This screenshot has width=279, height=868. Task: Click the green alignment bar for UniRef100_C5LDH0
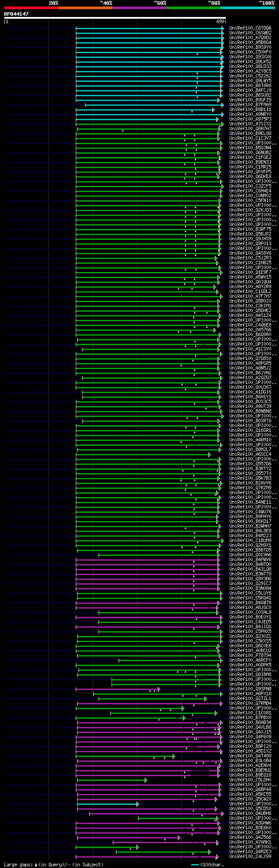click(x=112, y=780)
